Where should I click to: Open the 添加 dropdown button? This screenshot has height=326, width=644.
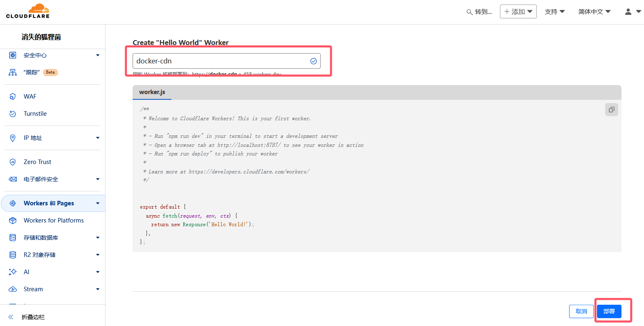tap(518, 11)
